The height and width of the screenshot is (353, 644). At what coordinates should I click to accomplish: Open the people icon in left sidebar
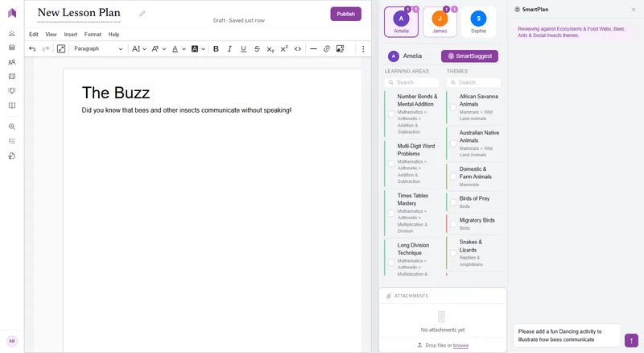[x=12, y=62]
